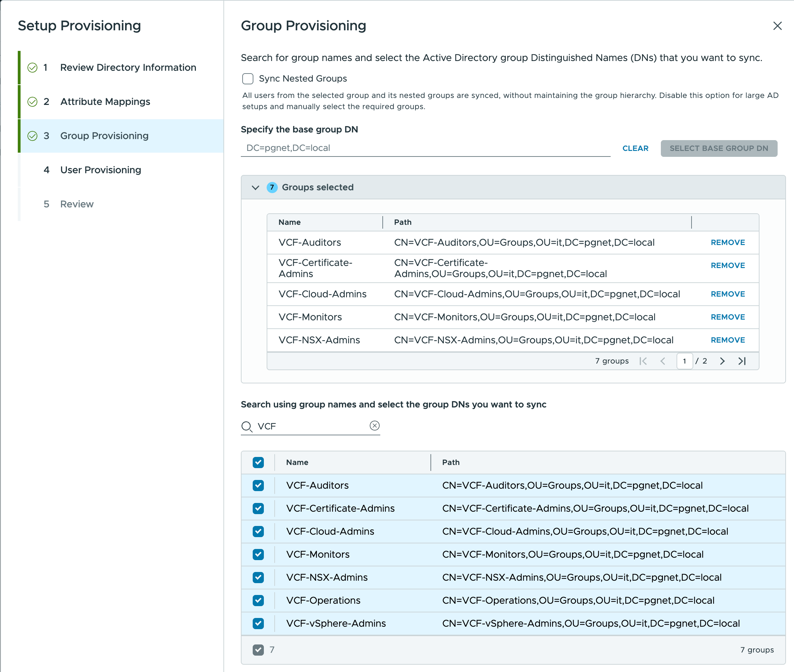Enable Sync Nested Groups checkbox
794x672 pixels.
(x=248, y=79)
